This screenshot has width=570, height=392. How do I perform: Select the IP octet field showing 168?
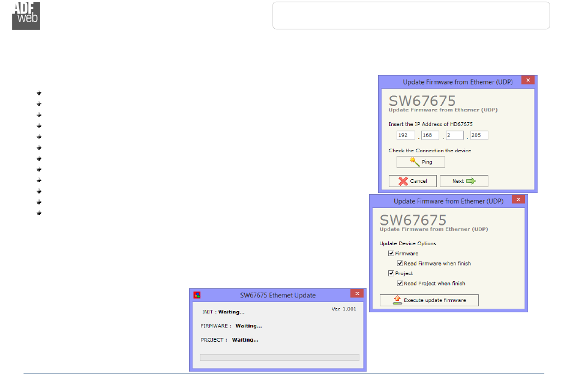coord(430,135)
